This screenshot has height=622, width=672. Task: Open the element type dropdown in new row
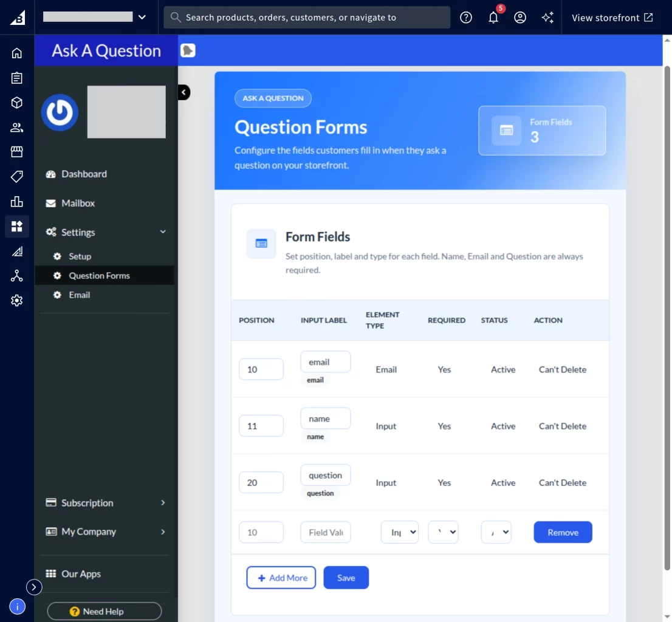399,532
